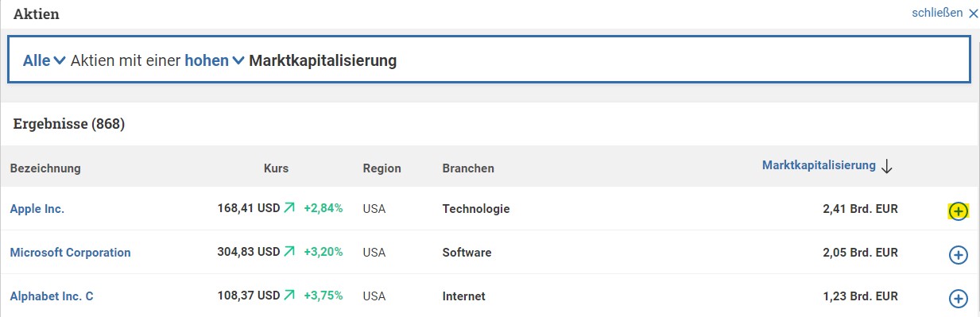Image resolution: width=980 pixels, height=317 pixels.
Task: Open the "Alle" filter dropdown
Action: tap(44, 60)
